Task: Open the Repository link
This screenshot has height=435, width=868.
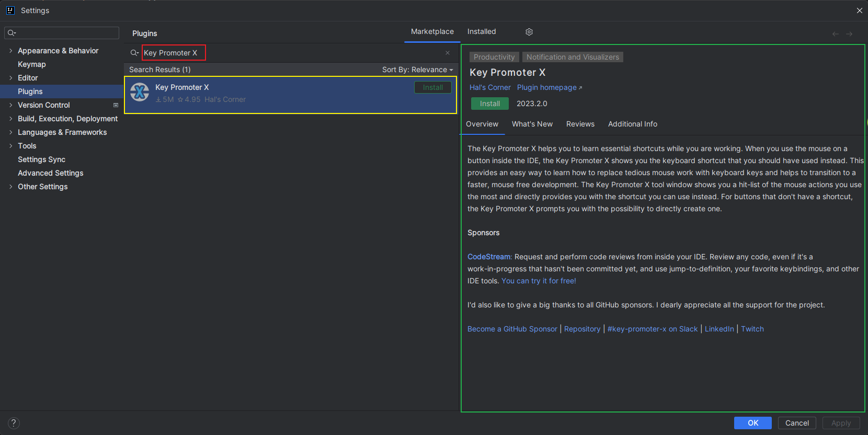Action: click(582, 329)
